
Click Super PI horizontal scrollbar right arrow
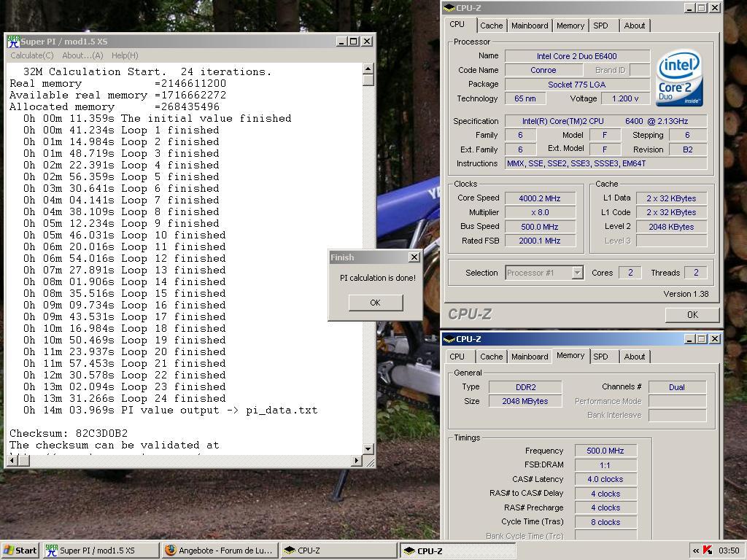[x=357, y=461]
